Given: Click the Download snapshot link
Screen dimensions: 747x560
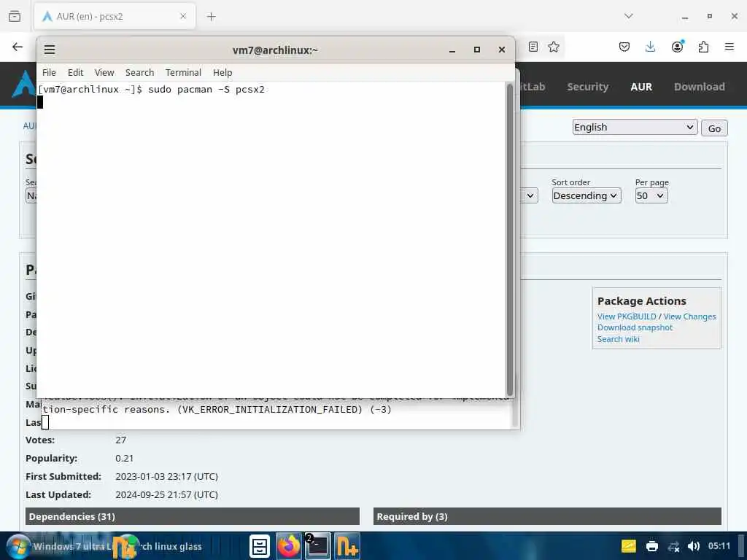Looking at the screenshot, I should [x=635, y=327].
